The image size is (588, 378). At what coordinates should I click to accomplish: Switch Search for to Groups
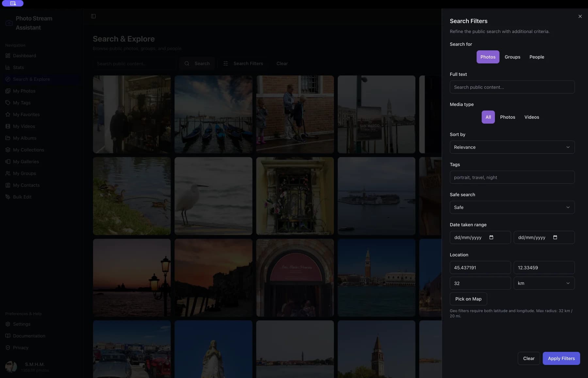pyautogui.click(x=512, y=57)
